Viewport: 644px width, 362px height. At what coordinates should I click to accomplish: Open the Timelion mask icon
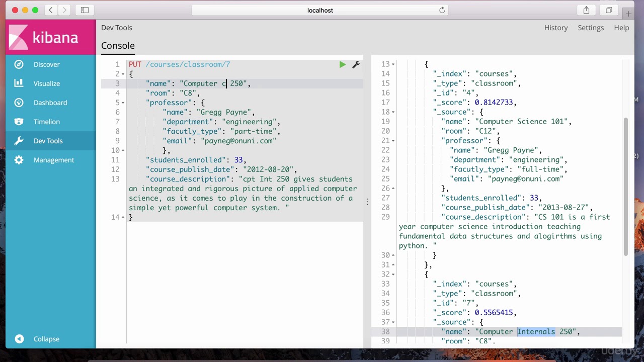(19, 122)
